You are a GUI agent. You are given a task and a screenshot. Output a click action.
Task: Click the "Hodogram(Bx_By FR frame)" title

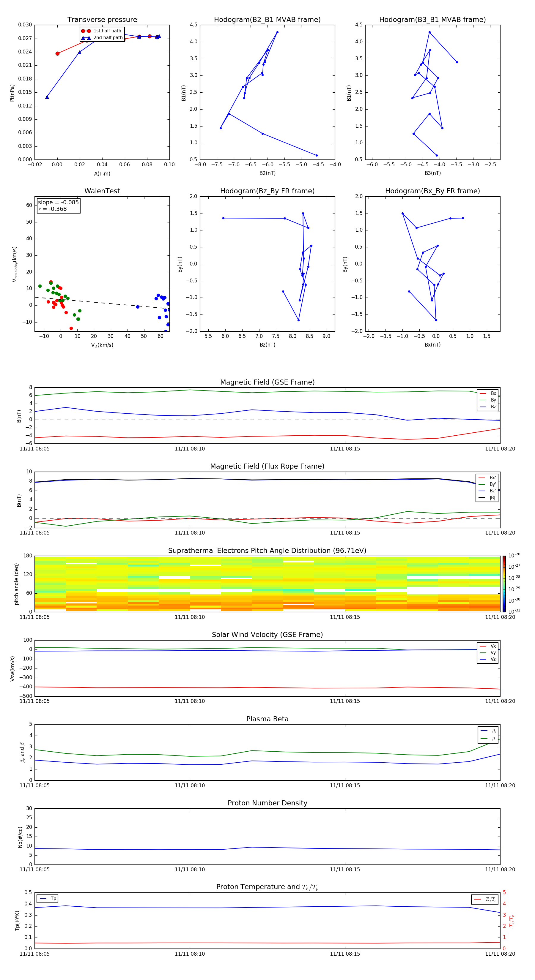pyautogui.click(x=432, y=191)
